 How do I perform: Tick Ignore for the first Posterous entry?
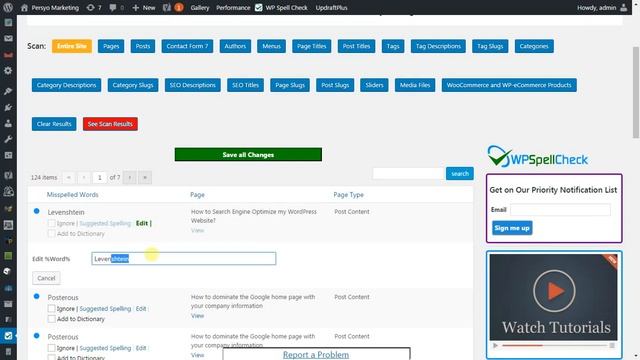pyautogui.click(x=51, y=309)
